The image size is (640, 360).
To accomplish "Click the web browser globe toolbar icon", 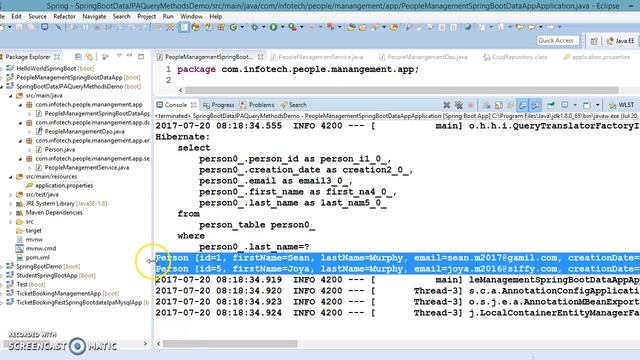I will coord(468,27).
